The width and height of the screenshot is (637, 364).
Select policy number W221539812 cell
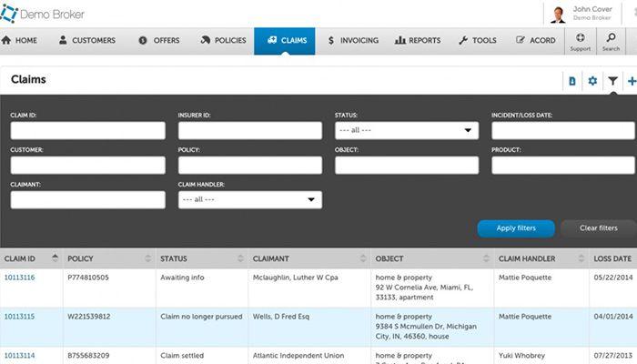(x=89, y=317)
